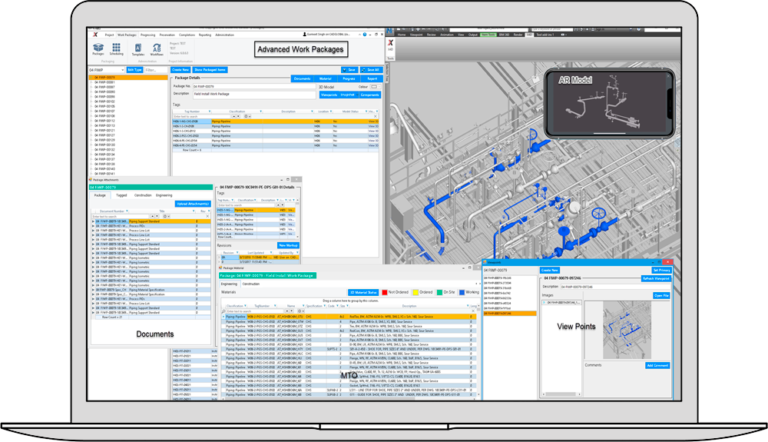Click the New Markup button
Image resolution: width=768 pixels, height=442 pixels.
pos(288,245)
